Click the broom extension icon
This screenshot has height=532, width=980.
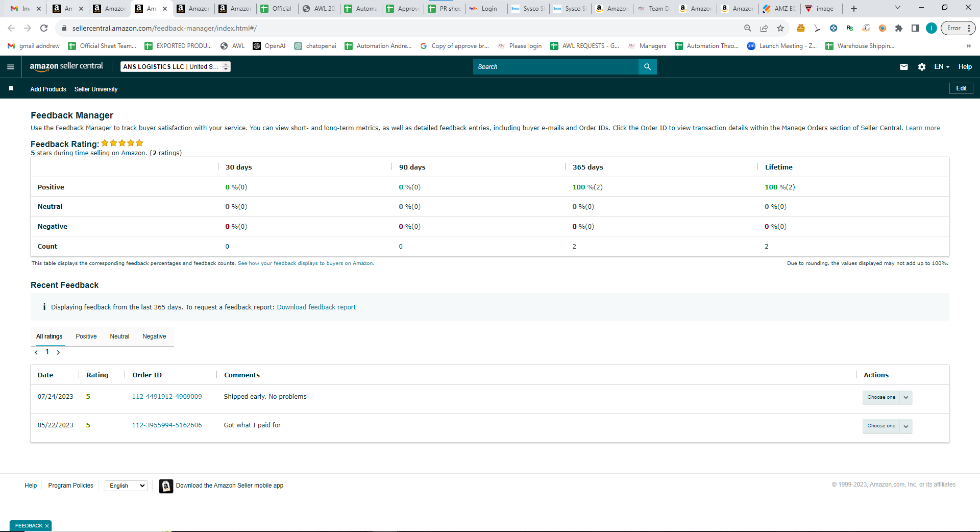tap(817, 28)
